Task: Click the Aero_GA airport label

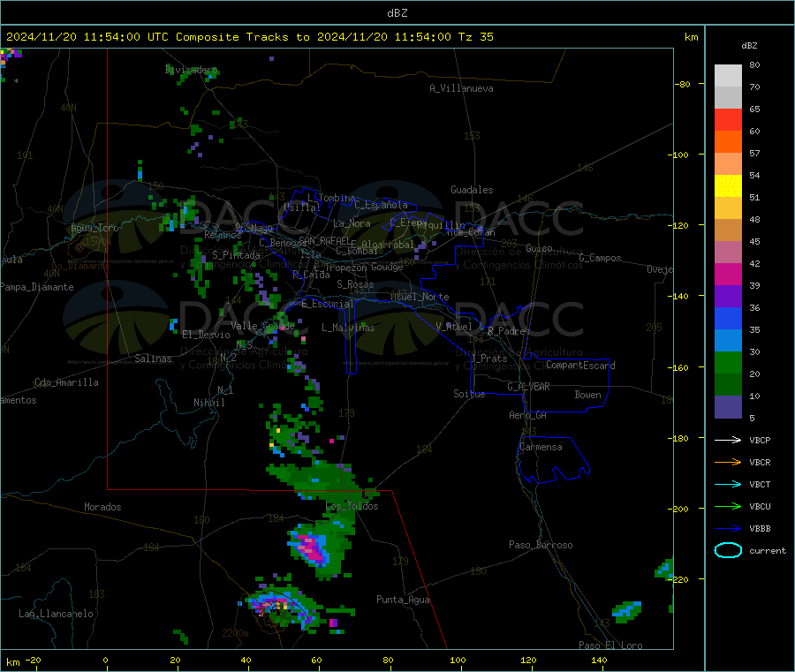Action: [x=528, y=415]
